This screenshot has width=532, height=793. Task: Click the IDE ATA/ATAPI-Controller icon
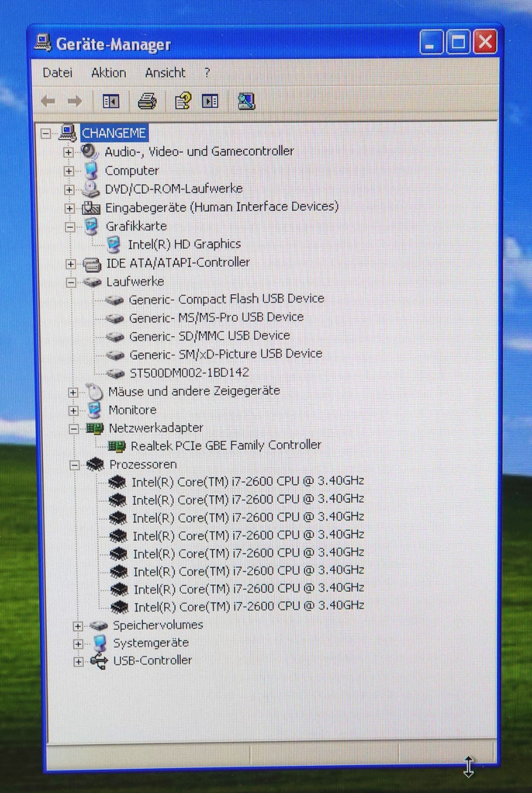pyautogui.click(x=92, y=264)
